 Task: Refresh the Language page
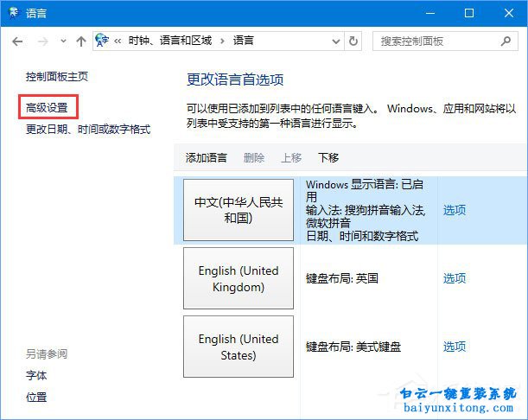[x=353, y=41]
